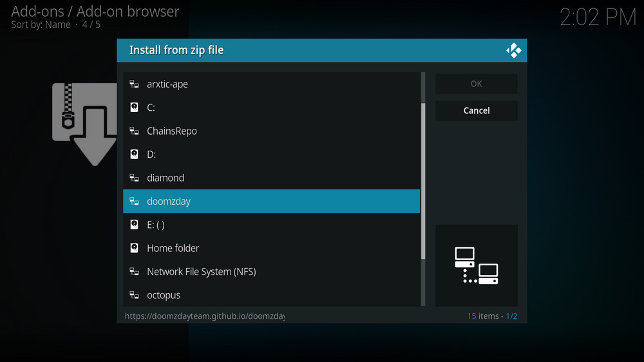Open the ChainsRepo source
This screenshot has height=362, width=644.
tap(171, 131)
